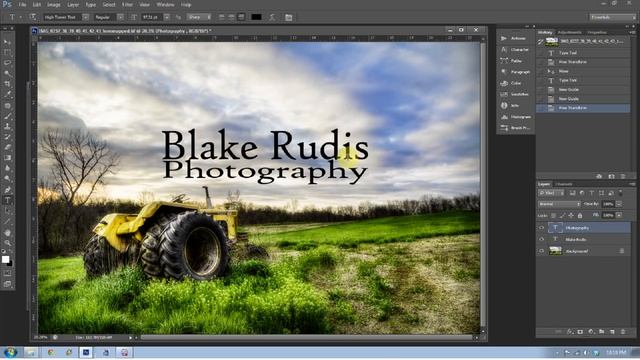The height and width of the screenshot is (360, 640).
Task: Enable right align text option
Action: coord(241,17)
